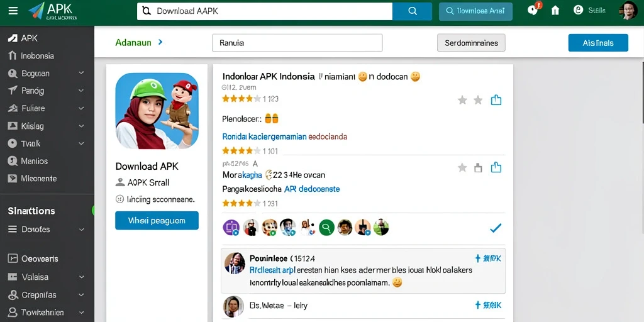Toggle first star of Indonloar APK entry
The height and width of the screenshot is (322, 644).
point(462,100)
